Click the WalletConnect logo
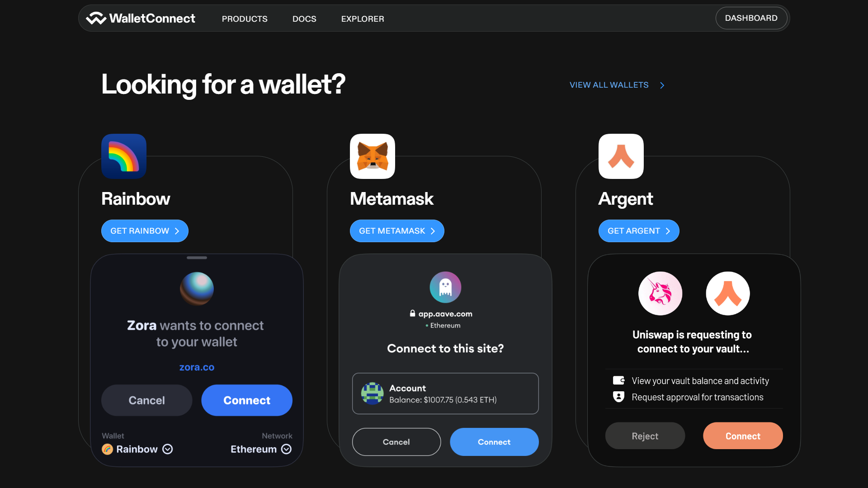868x488 pixels. 141,18
